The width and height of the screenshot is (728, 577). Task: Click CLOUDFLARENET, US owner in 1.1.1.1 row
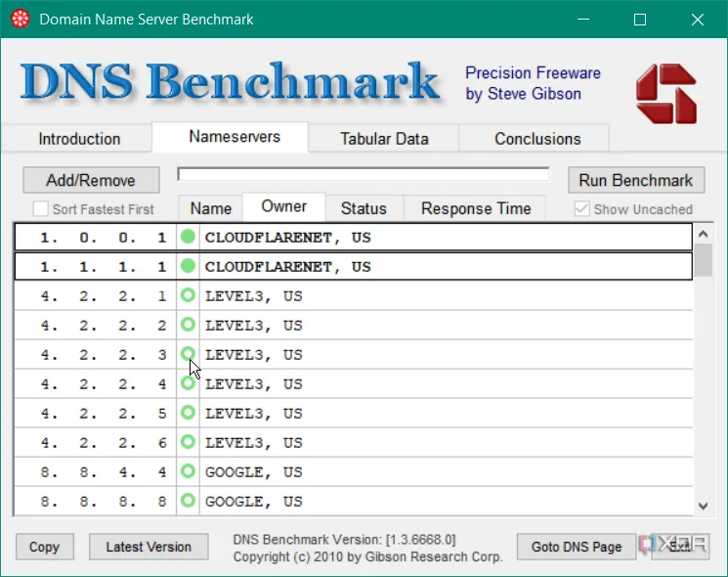point(288,267)
